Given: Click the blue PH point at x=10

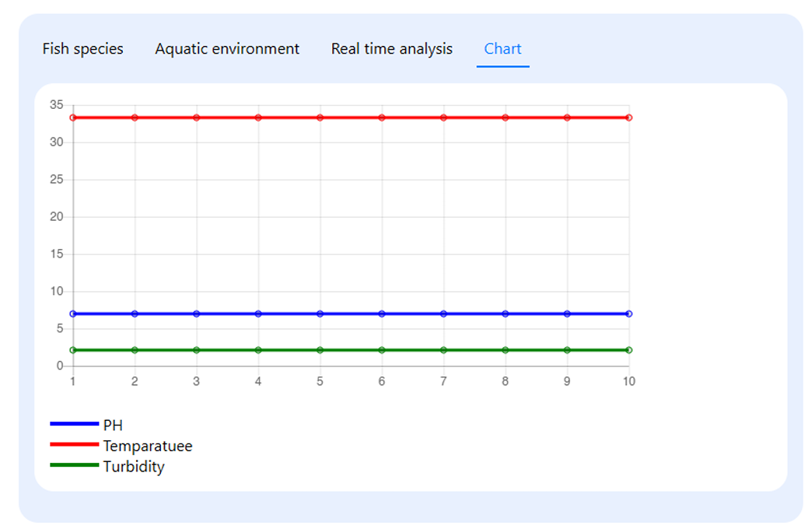Looking at the screenshot, I should click(x=628, y=314).
